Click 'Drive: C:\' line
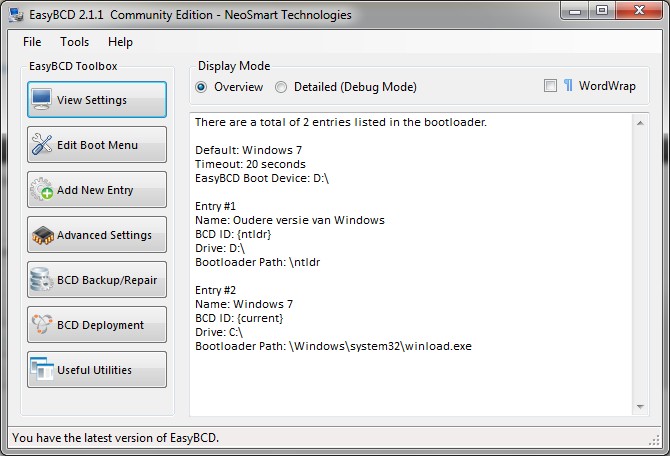670x456 pixels. pos(219,332)
